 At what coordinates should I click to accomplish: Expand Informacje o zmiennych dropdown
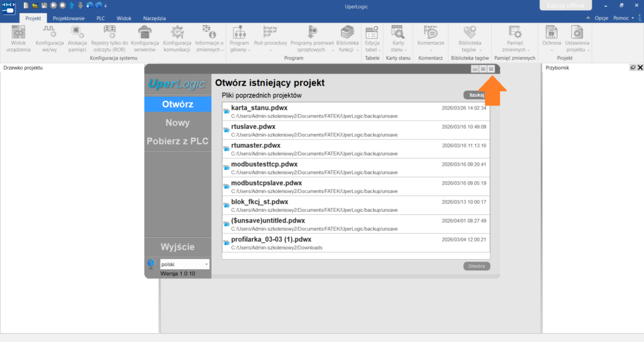(x=223, y=50)
